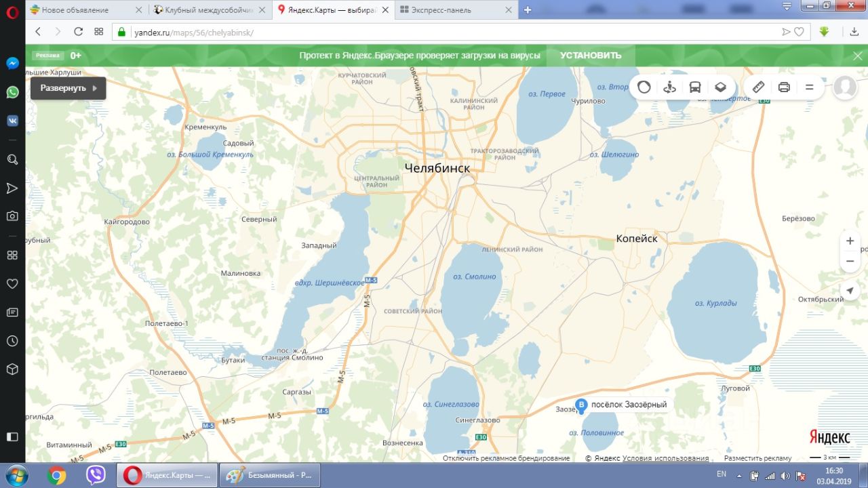Image resolution: width=868 pixels, height=488 pixels.
Task: Open the tab list menu in title bar
Action: coord(787,5)
